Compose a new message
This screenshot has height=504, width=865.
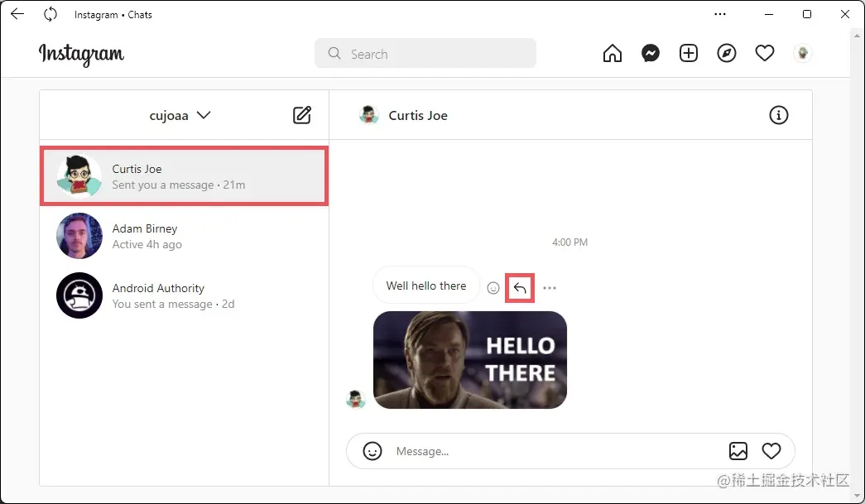pos(302,115)
